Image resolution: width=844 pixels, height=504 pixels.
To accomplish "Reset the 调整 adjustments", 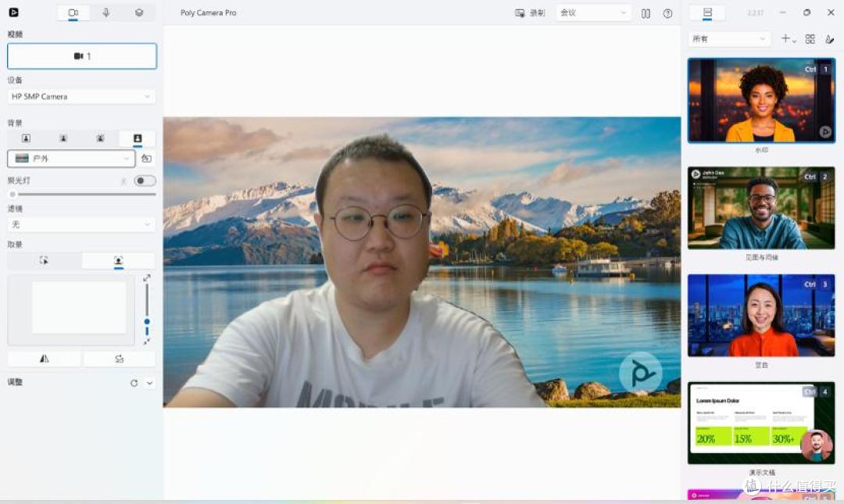I will click(134, 383).
